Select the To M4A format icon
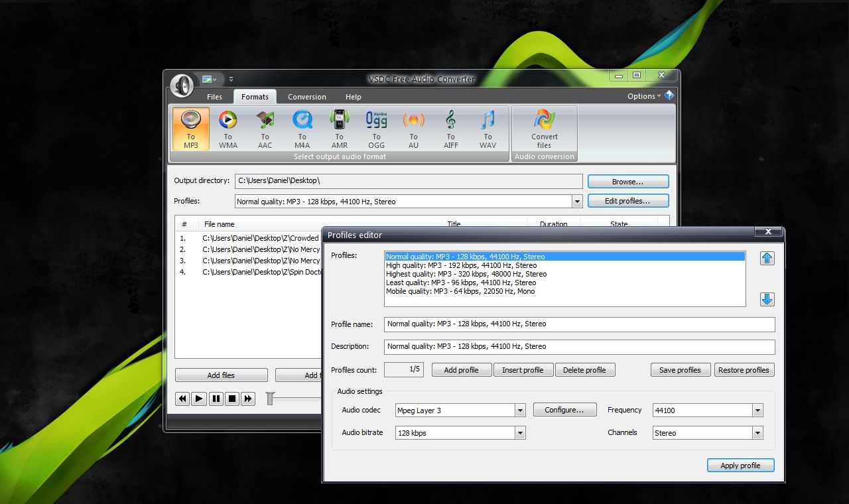Image resolution: width=849 pixels, height=504 pixels. point(302,129)
